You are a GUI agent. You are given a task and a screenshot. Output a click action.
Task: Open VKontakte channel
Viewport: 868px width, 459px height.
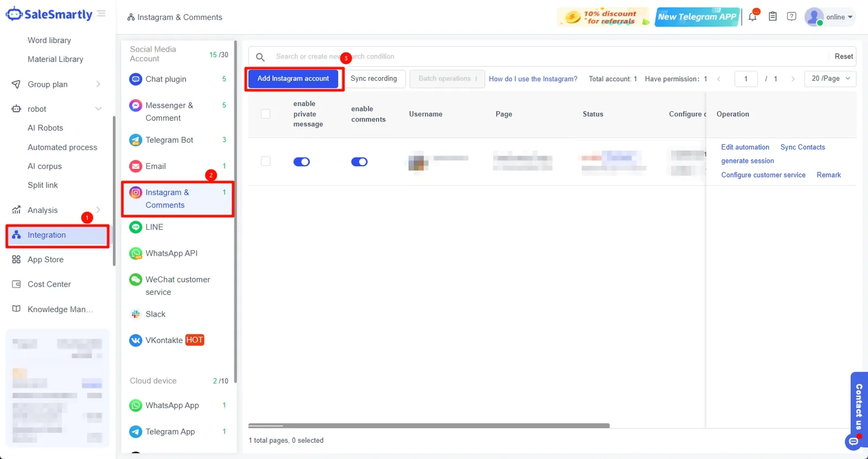point(178,340)
